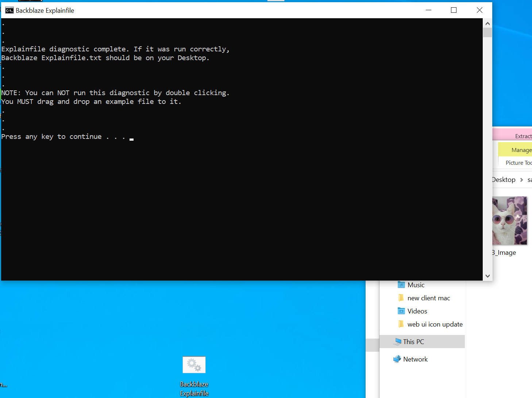The image size is (532, 398).
Task: Select the cat image thumbnail in Explorer
Action: (510, 221)
